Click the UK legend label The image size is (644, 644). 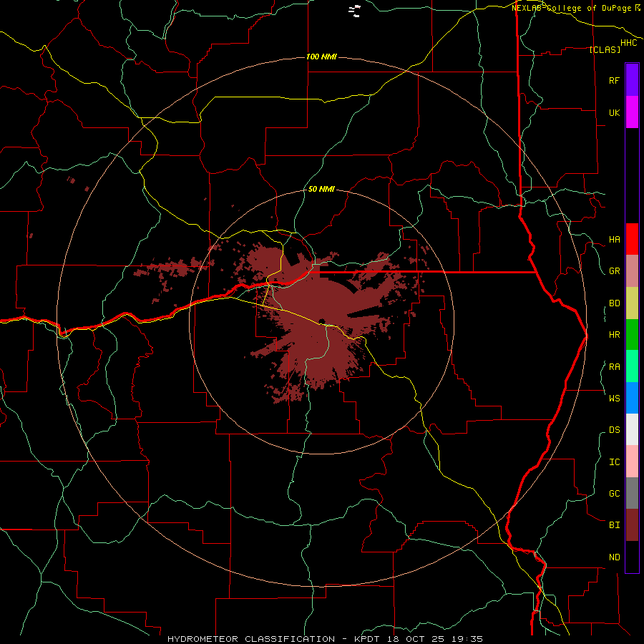(x=614, y=112)
